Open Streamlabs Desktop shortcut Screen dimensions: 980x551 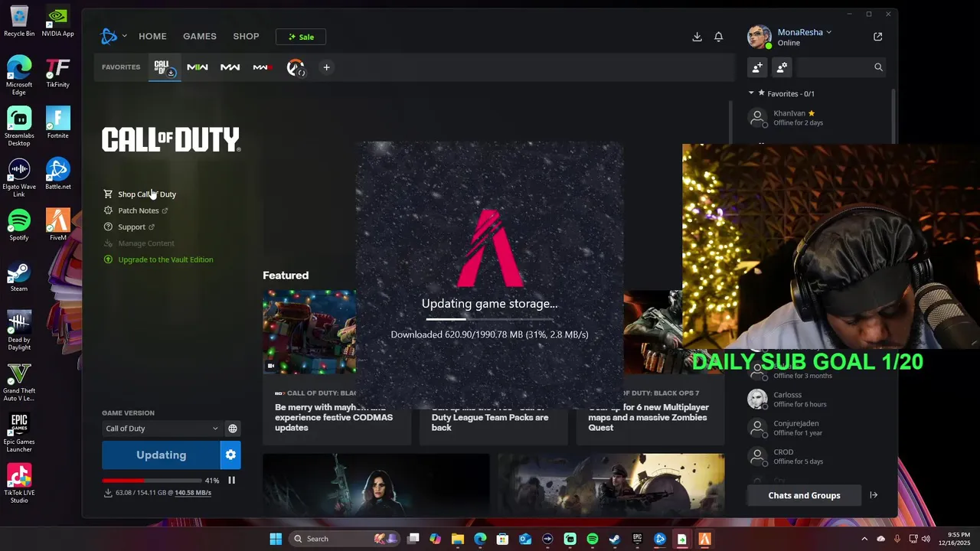click(x=19, y=127)
